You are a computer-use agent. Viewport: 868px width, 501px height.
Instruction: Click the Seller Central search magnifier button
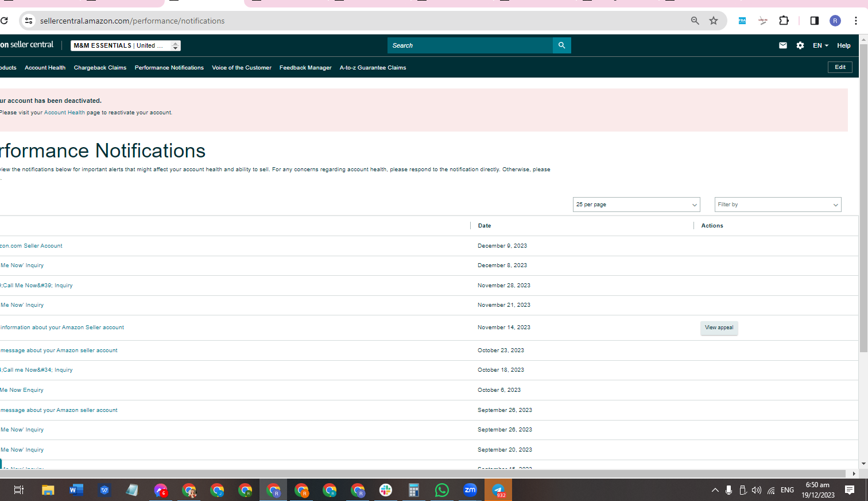(562, 45)
